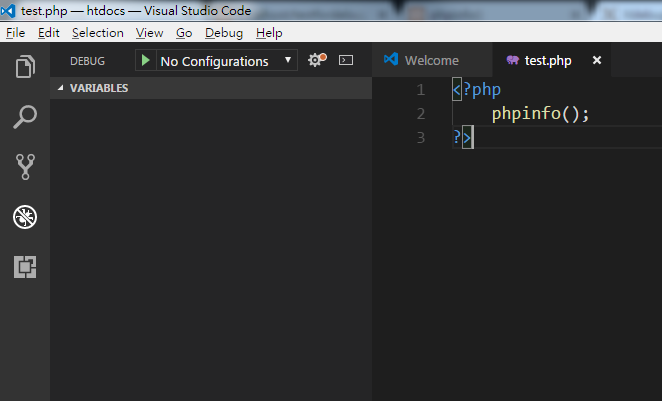Screen dimensions: 662x401
Task: Open the File menu
Action: click(x=16, y=33)
